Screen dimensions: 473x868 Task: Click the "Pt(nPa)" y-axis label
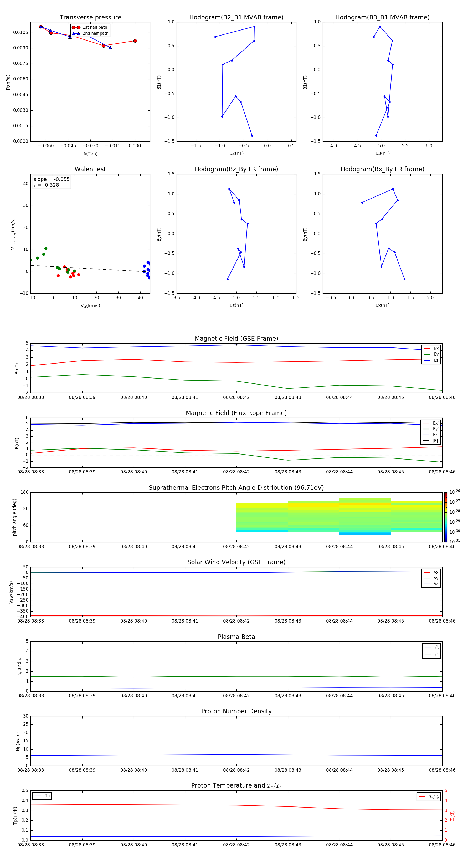tap(8, 82)
